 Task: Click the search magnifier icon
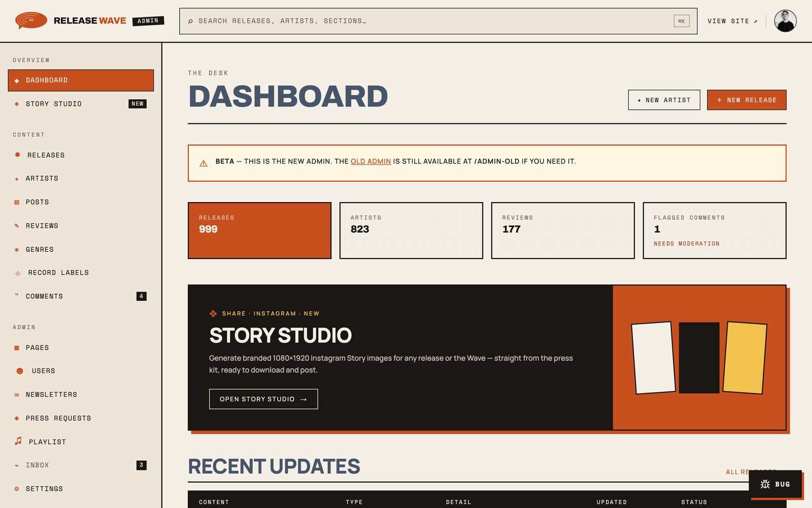pyautogui.click(x=190, y=21)
